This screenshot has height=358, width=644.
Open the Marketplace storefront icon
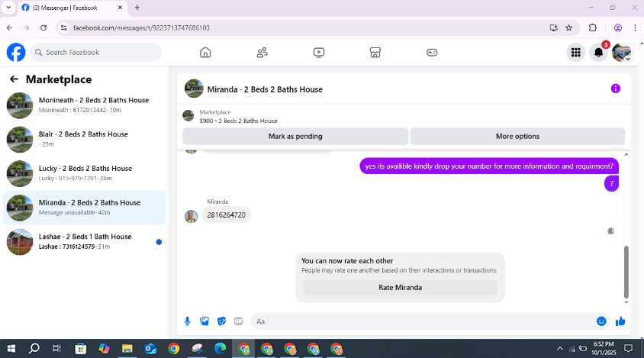[x=375, y=53]
